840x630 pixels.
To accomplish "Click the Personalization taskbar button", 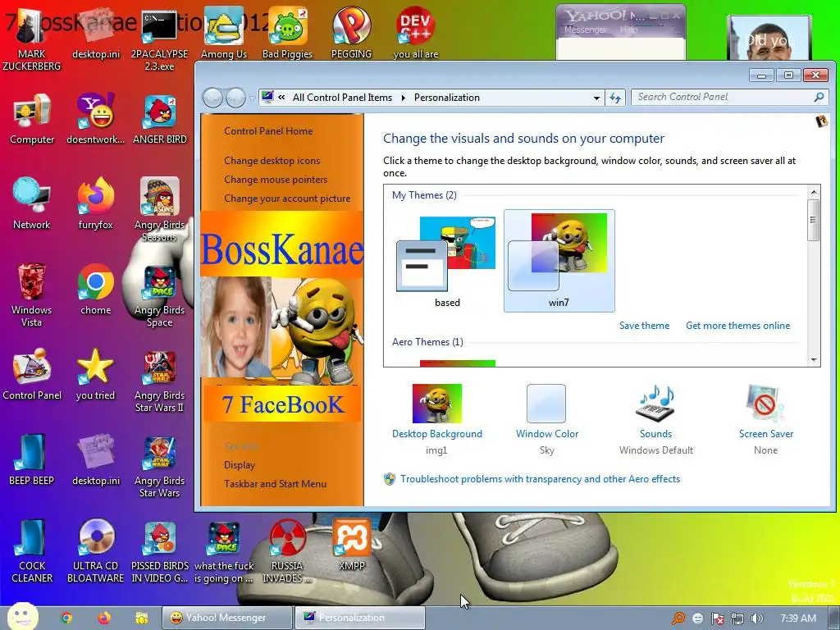I will tap(360, 618).
